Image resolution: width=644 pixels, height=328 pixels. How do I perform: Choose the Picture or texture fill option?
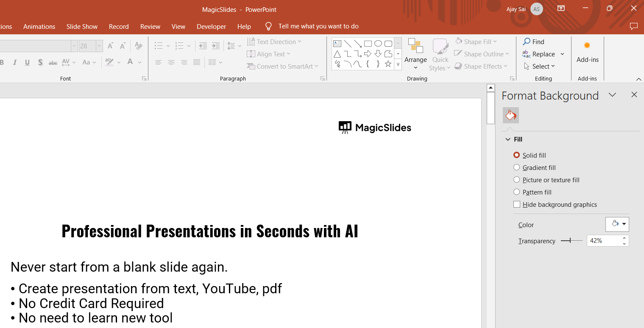[516, 180]
